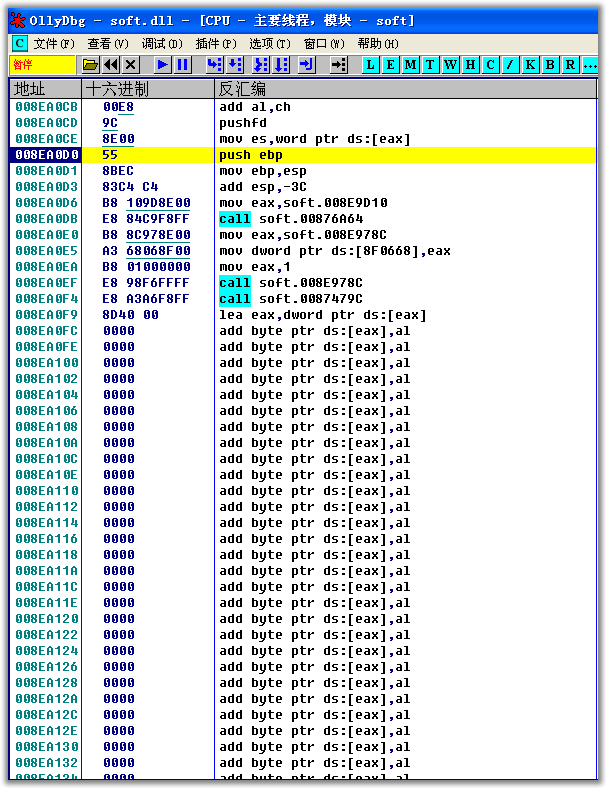This screenshot has width=606, height=788.
Task: Run program with play icon
Action: (163, 64)
